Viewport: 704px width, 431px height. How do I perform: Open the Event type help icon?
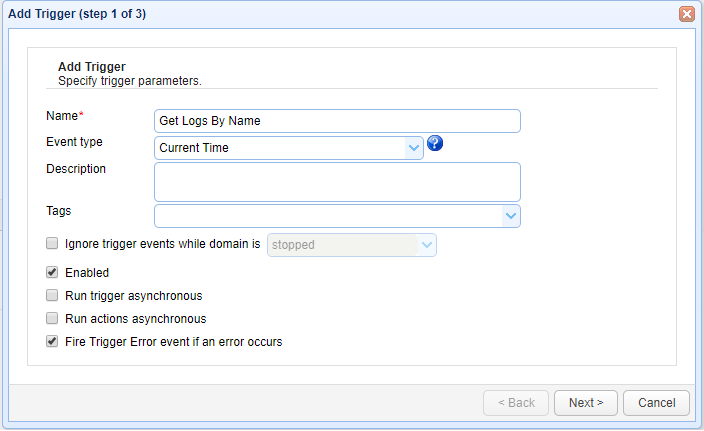(x=435, y=144)
